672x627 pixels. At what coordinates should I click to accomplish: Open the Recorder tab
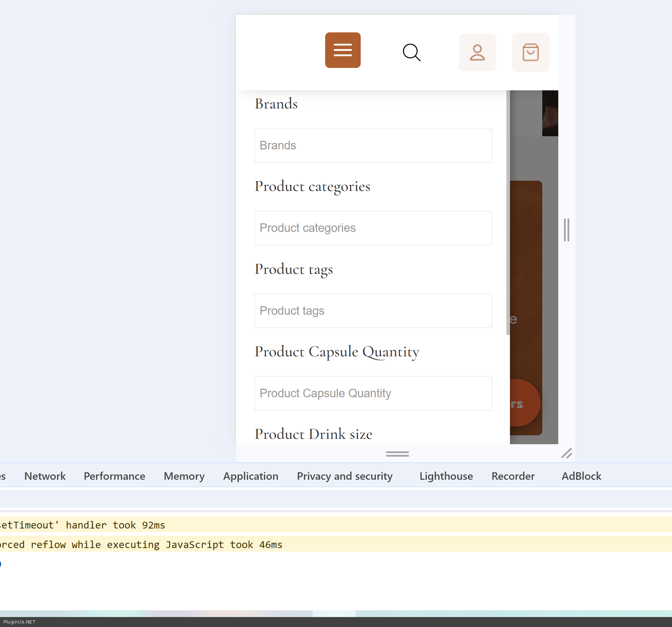[x=513, y=476]
